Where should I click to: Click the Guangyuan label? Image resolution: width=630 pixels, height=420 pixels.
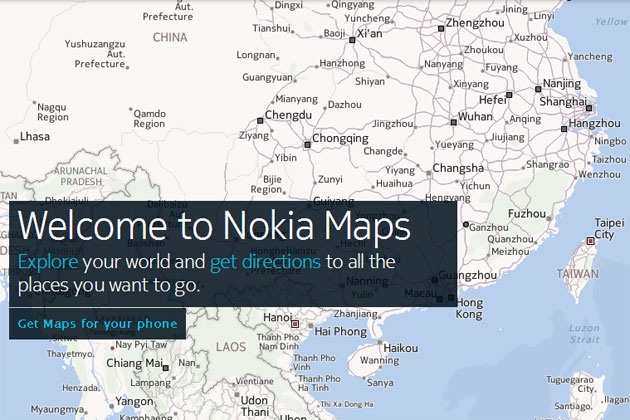point(267,77)
